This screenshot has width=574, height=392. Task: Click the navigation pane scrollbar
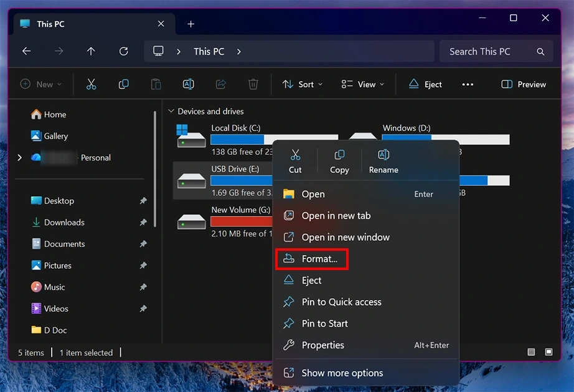(x=155, y=169)
